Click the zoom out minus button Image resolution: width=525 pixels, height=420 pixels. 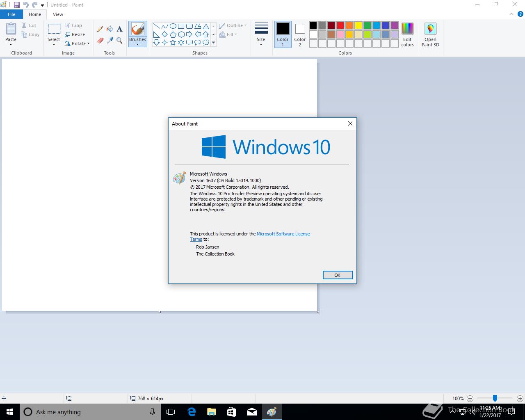tap(470, 398)
